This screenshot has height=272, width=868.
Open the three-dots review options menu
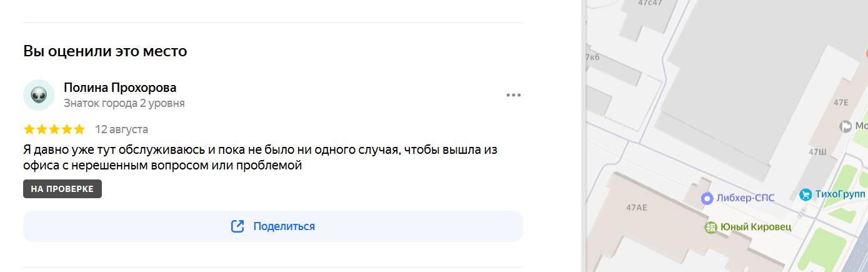click(x=514, y=95)
